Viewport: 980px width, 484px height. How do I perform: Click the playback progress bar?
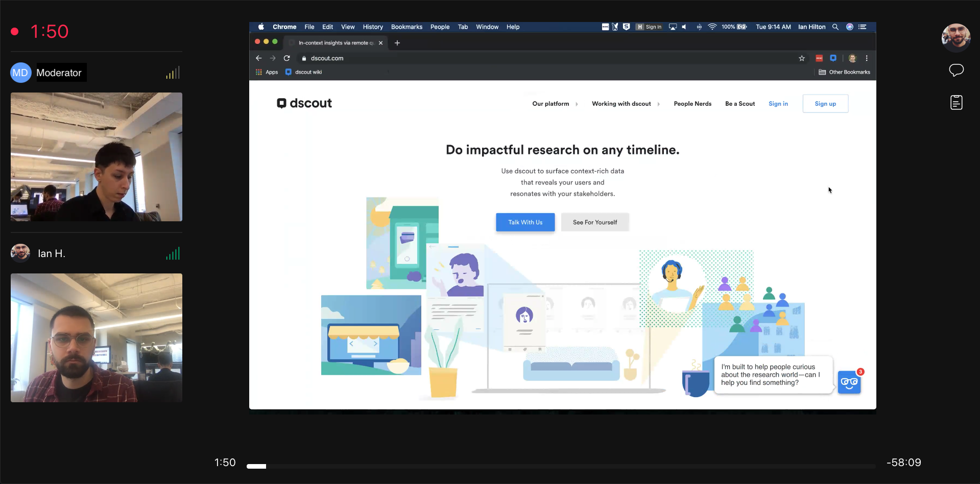[561, 466]
